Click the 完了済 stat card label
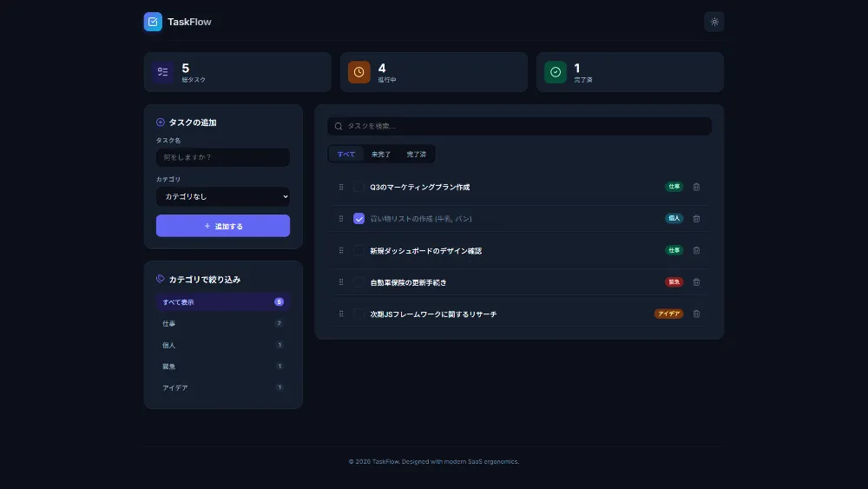Screen dimensions: 868x489 tap(583, 80)
